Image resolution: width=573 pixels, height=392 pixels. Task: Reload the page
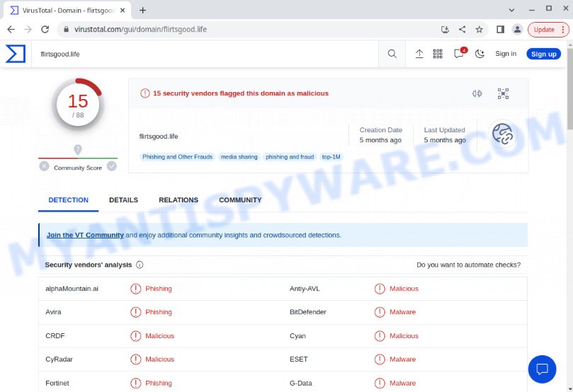pos(45,30)
